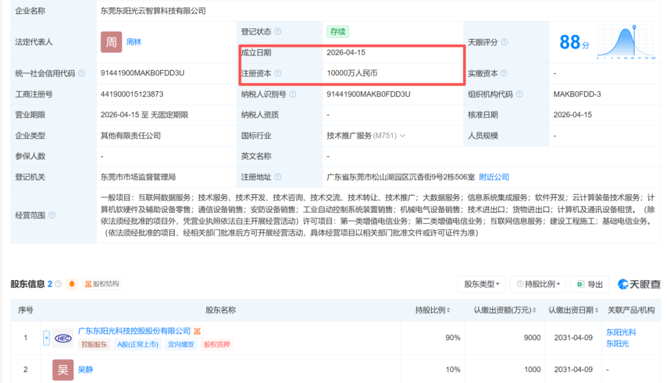Click the info icon next to 天眼评分
Image resolution: width=667 pixels, height=383 pixels.
505,42
